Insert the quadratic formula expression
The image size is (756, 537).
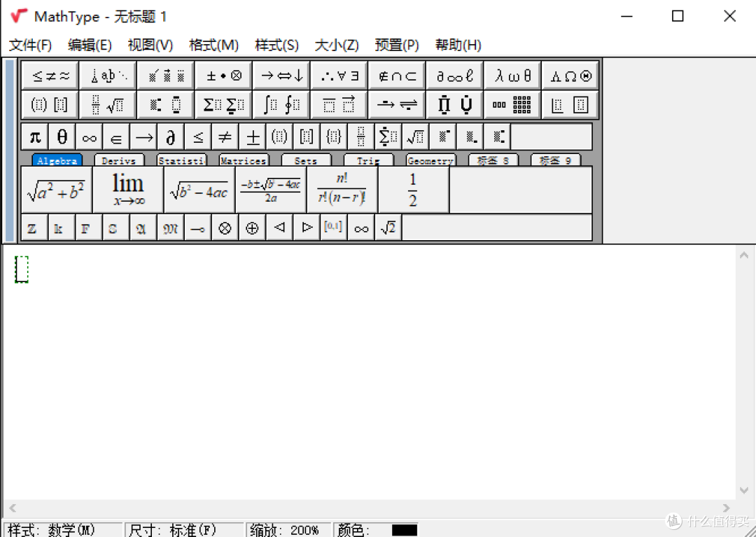click(270, 188)
